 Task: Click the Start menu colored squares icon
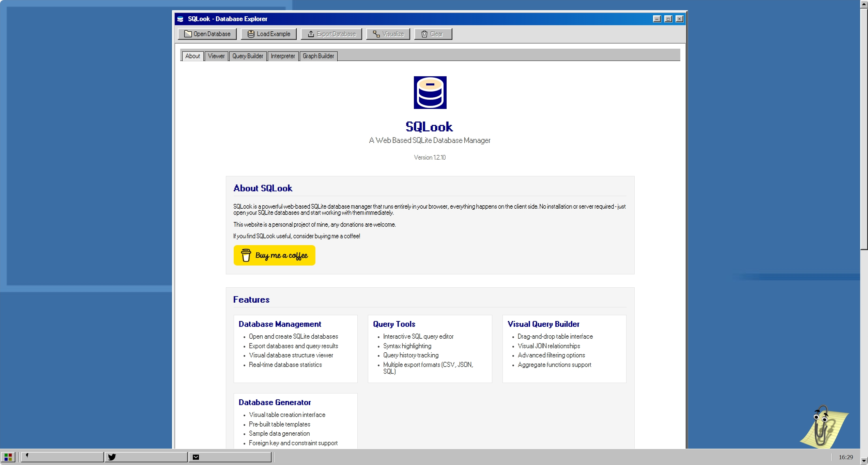[x=8, y=457]
